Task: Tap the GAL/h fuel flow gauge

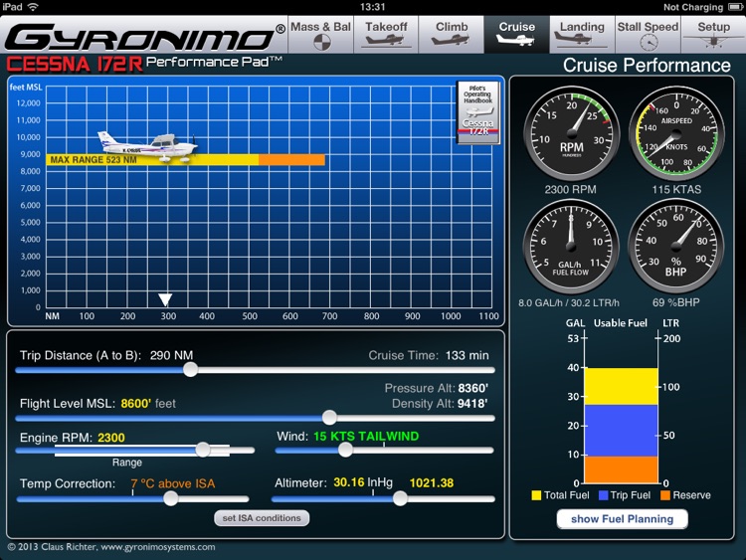Action: click(x=571, y=247)
